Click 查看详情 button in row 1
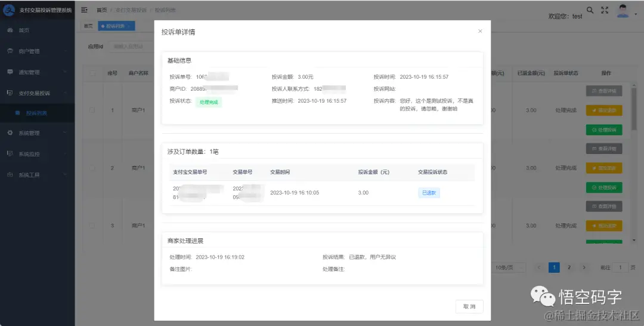This screenshot has height=326, width=644. pos(603,91)
